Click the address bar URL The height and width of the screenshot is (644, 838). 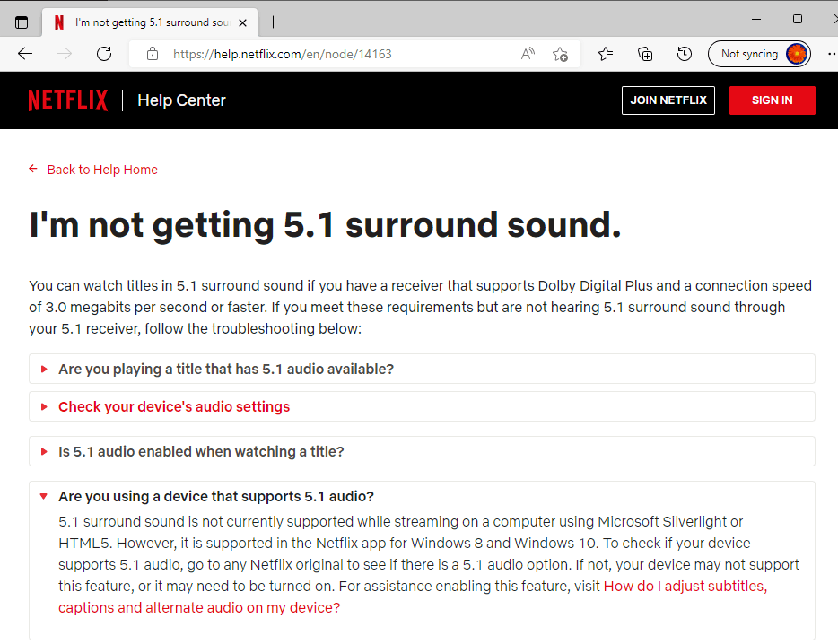[283, 54]
